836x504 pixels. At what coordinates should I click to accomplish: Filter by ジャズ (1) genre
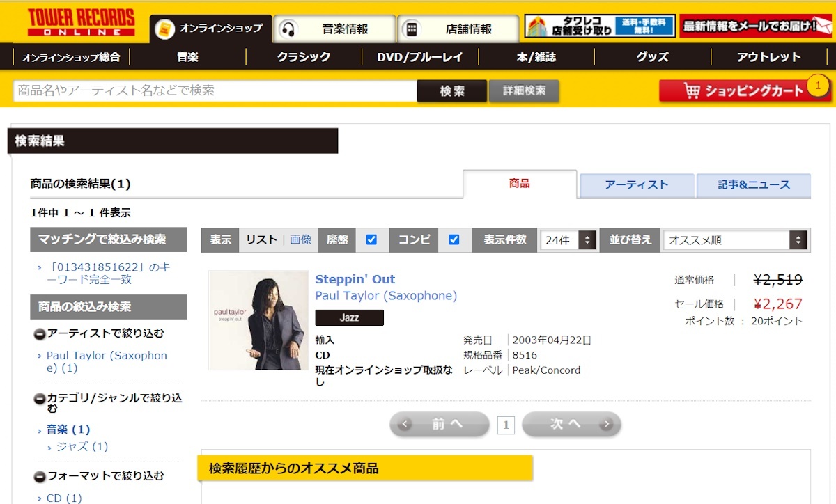(x=82, y=447)
